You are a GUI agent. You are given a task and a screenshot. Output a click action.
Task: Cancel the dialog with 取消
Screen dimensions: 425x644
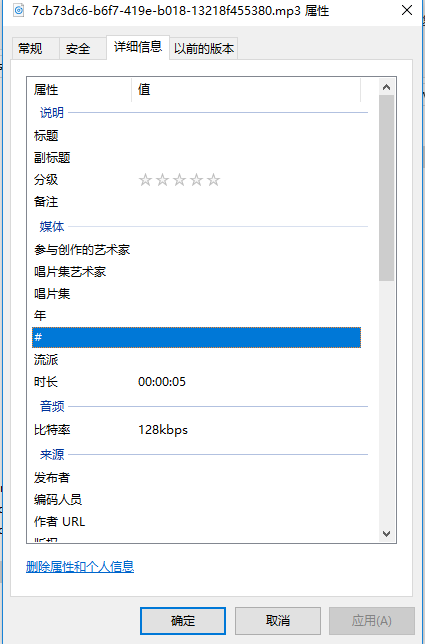pyautogui.click(x=278, y=621)
